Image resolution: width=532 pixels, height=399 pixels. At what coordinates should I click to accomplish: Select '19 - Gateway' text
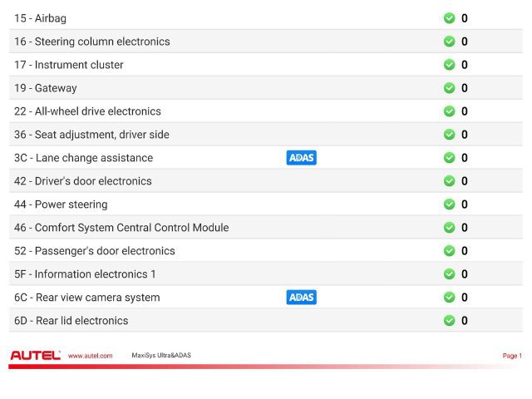point(46,88)
